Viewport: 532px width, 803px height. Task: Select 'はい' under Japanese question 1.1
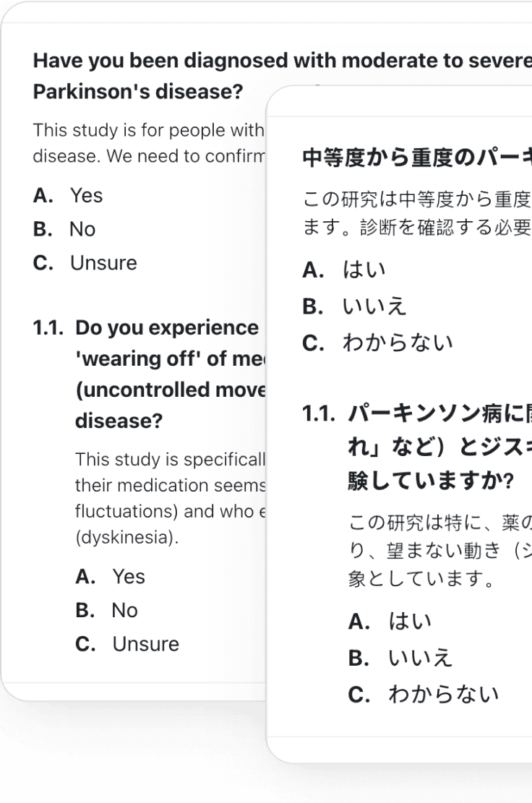click(409, 622)
